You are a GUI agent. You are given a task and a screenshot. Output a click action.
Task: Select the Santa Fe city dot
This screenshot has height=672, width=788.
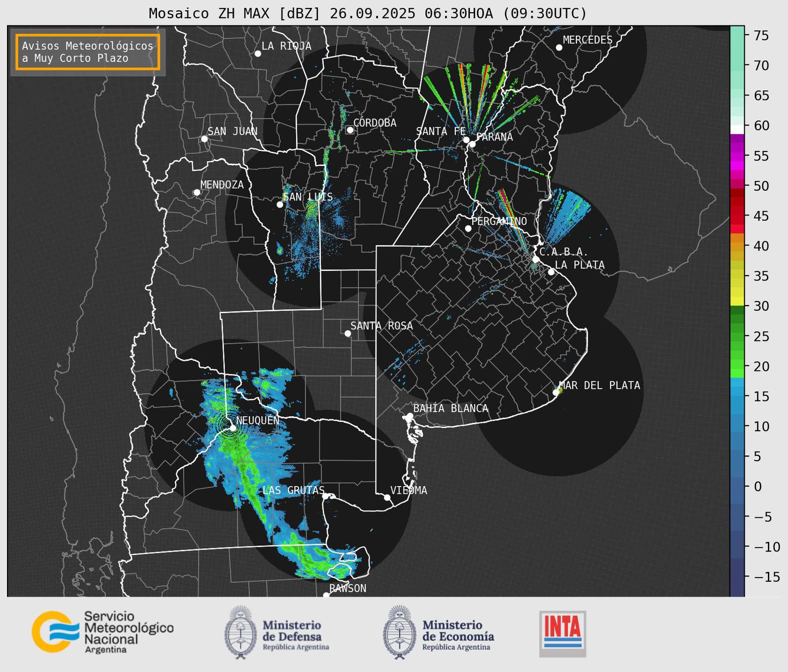click(466, 140)
